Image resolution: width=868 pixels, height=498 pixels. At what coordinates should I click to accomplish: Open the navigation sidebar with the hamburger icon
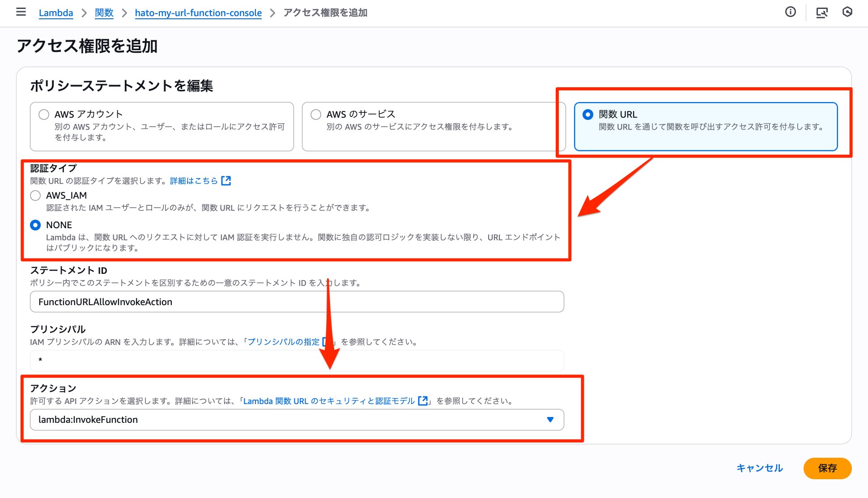pos(21,12)
